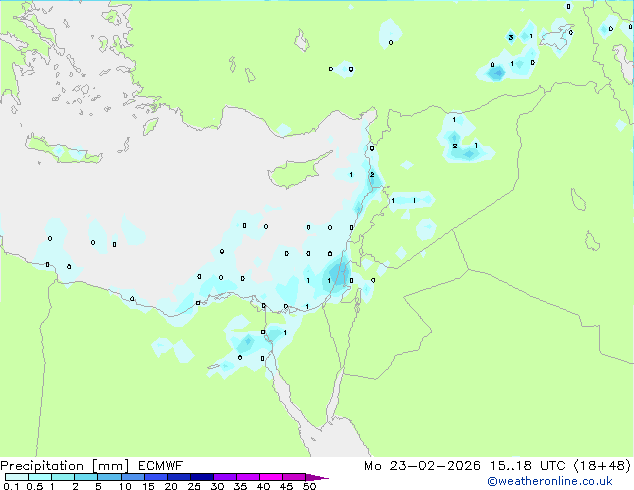
Task: Select the 30–35 mm purple legend swatch
Action: [225, 477]
